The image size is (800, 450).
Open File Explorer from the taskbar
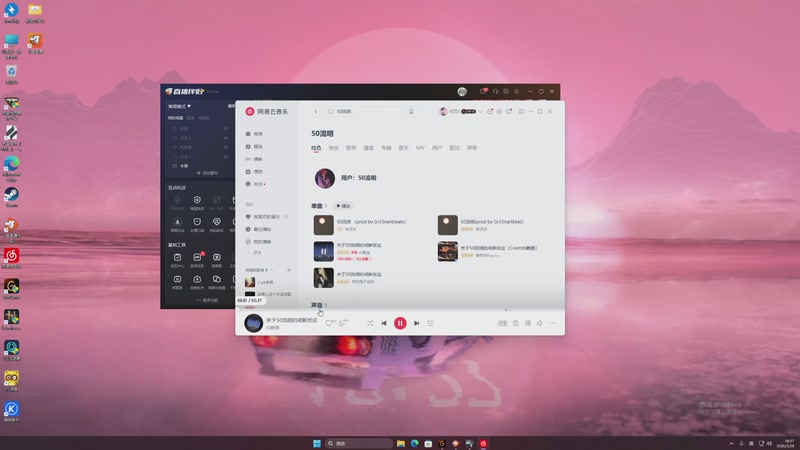point(401,443)
